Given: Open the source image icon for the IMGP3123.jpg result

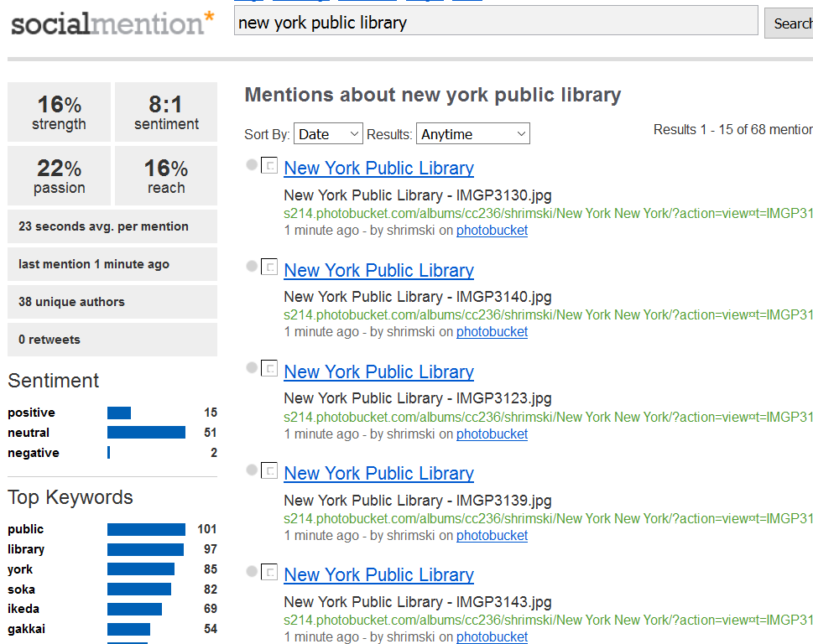Looking at the screenshot, I should [269, 368].
